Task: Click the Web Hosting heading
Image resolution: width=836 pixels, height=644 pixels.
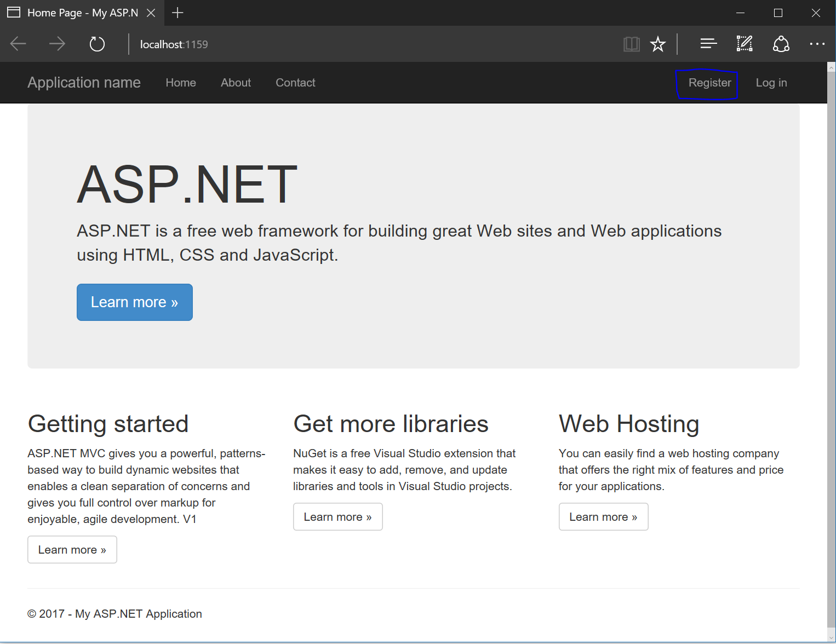Action: click(x=629, y=424)
